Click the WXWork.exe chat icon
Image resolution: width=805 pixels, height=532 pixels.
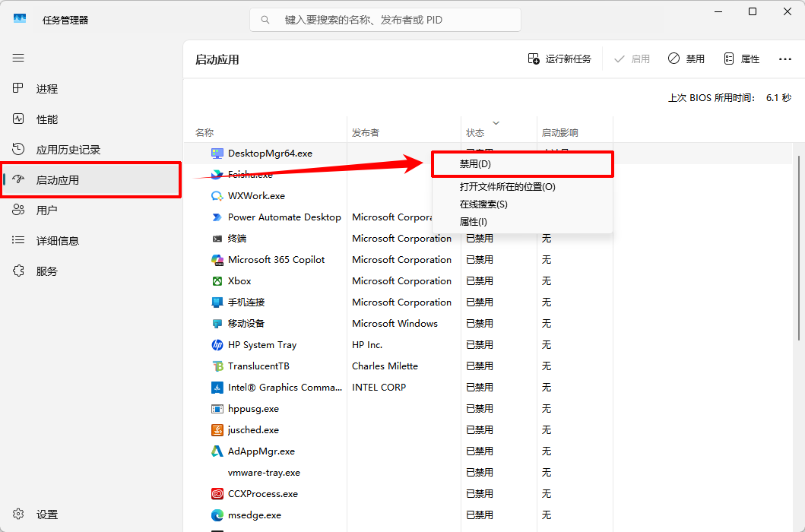pyautogui.click(x=217, y=196)
